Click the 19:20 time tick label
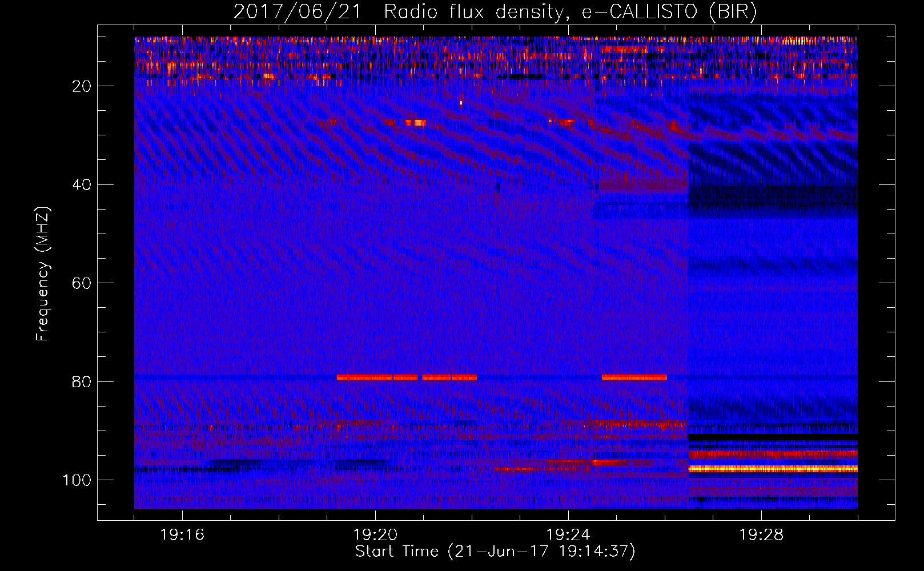 pos(375,535)
